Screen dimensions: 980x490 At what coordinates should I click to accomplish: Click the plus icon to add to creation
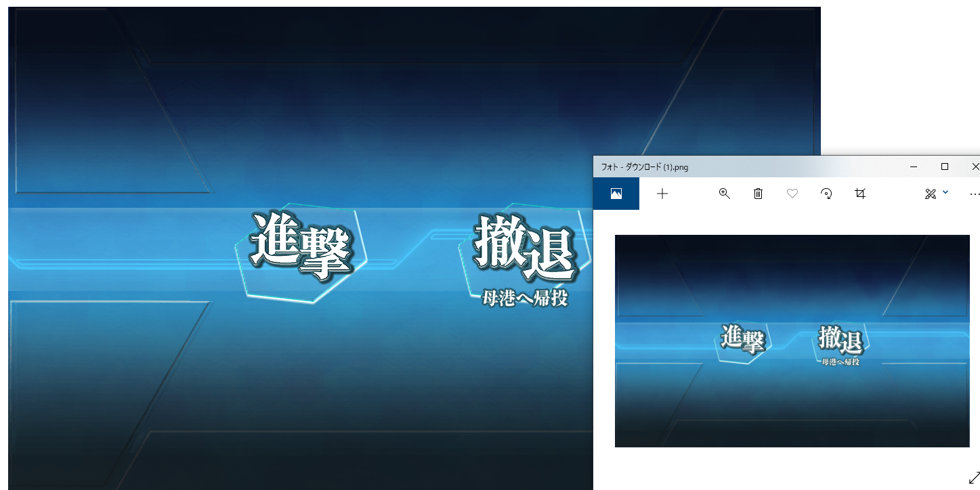[x=662, y=194]
